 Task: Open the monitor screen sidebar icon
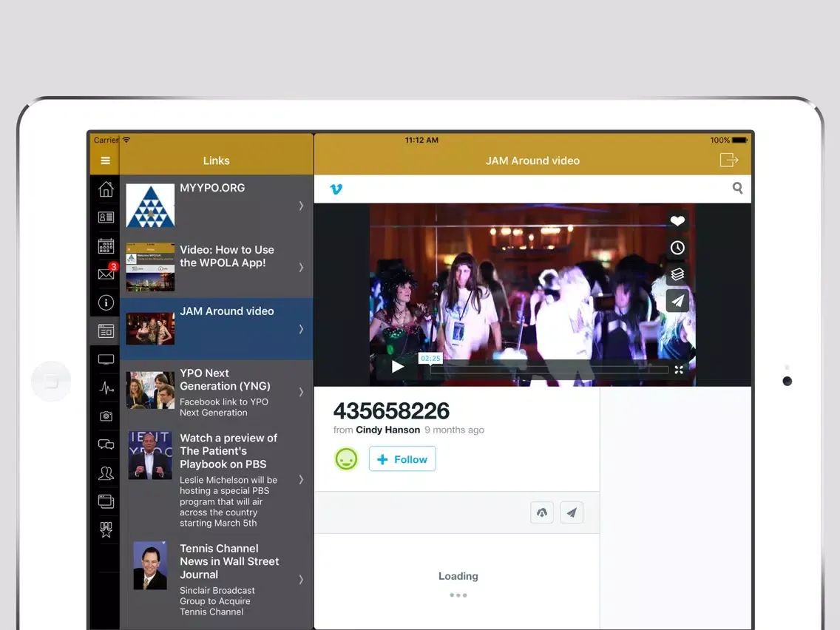(106, 359)
